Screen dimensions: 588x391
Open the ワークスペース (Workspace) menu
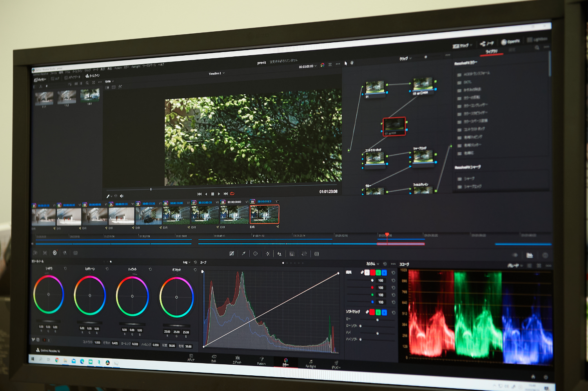(149, 65)
